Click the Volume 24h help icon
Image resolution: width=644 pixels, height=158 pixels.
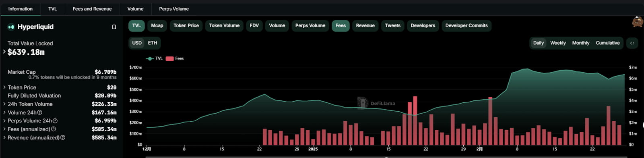pos(39,112)
